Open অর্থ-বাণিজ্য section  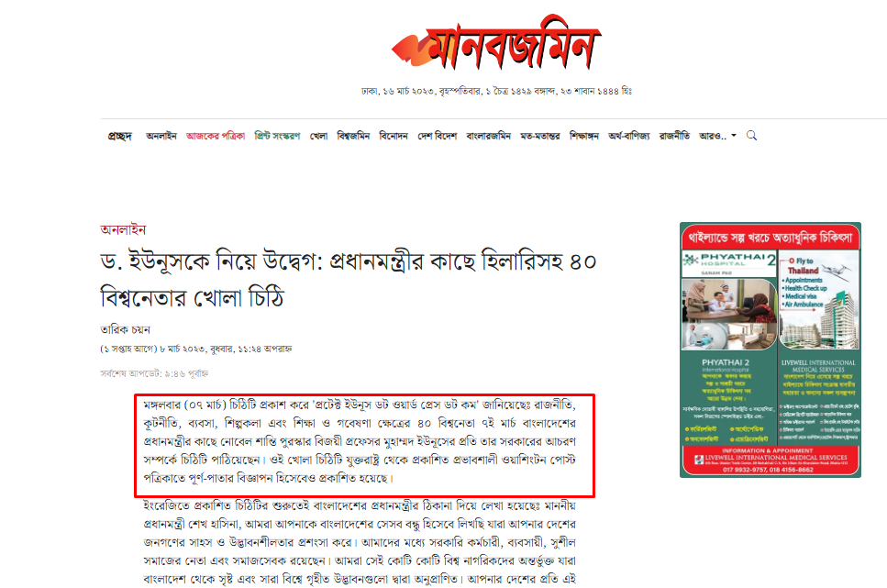pos(629,136)
